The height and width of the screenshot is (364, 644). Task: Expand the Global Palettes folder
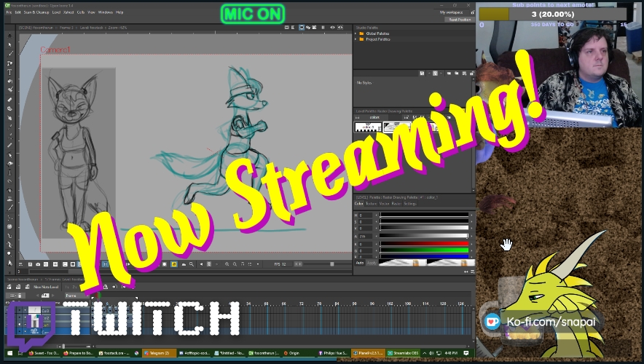click(x=356, y=33)
